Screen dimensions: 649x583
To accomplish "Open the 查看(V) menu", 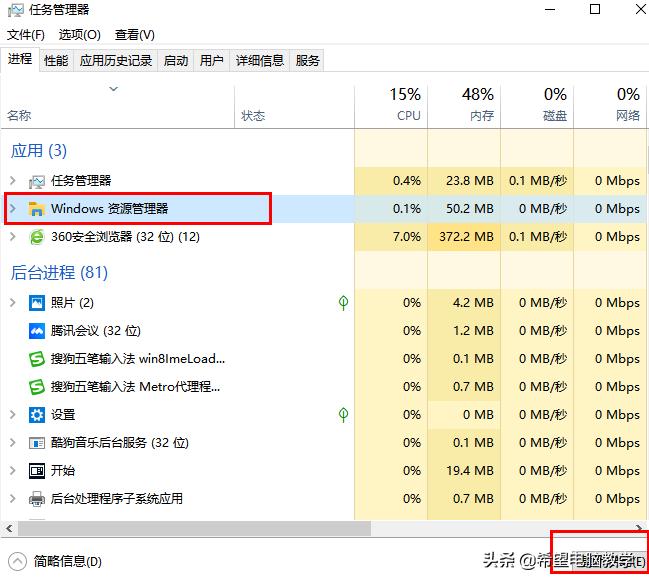I will click(135, 35).
